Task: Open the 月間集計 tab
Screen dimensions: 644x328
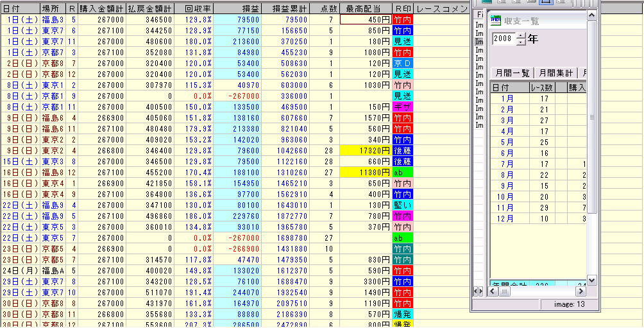Action: coord(555,73)
